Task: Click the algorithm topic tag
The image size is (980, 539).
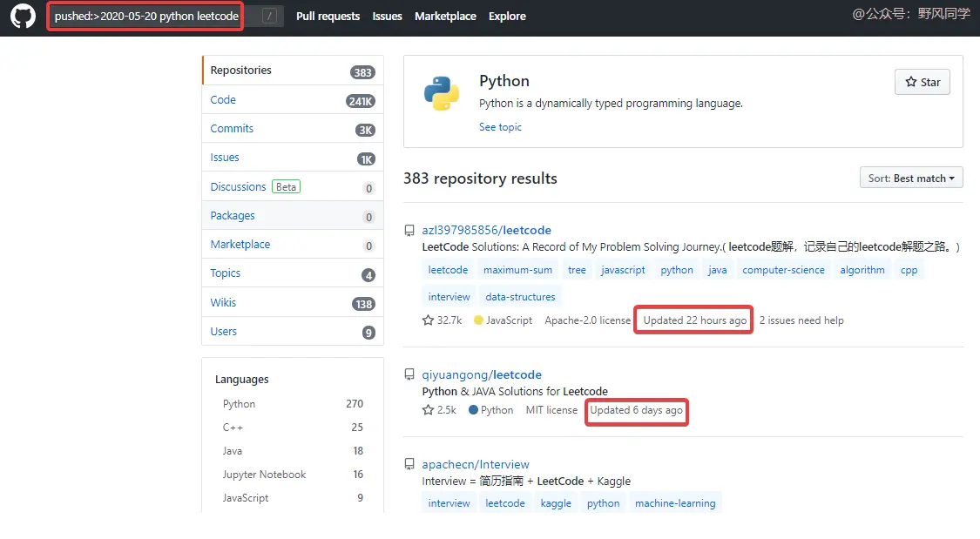Action: [862, 270]
